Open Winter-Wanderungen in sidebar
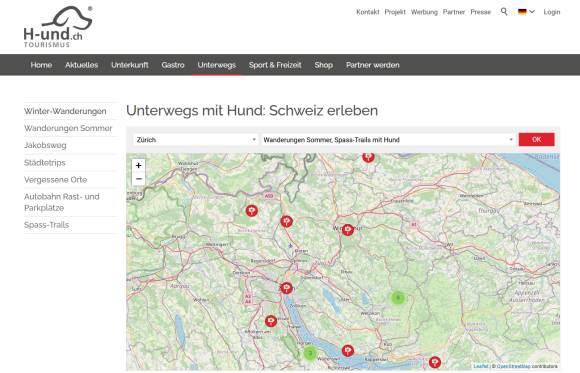The image size is (580, 373). point(65,111)
